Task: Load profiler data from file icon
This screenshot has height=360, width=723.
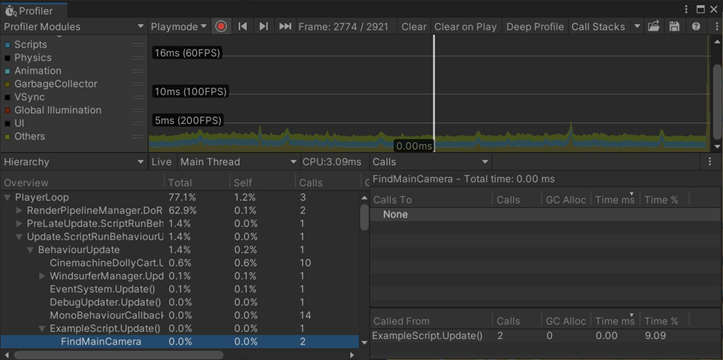Action: click(653, 27)
